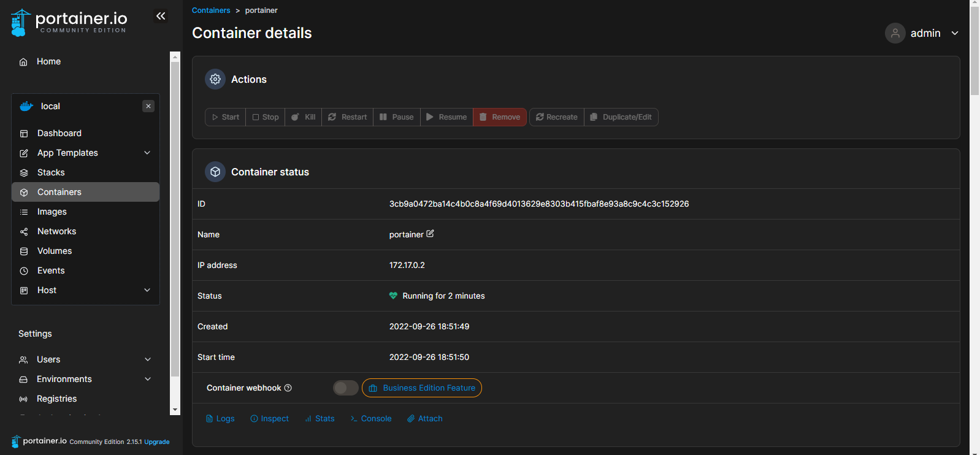This screenshot has width=980, height=455.
Task: Click the Upgrade link in footer
Action: [x=157, y=442]
